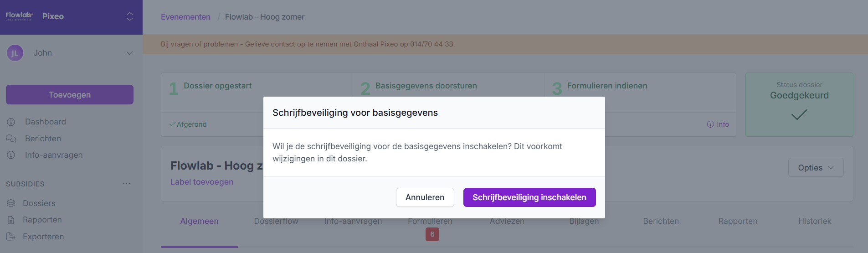Click the Toevoegen button
Screen dimensions: 868x253
(x=70, y=95)
